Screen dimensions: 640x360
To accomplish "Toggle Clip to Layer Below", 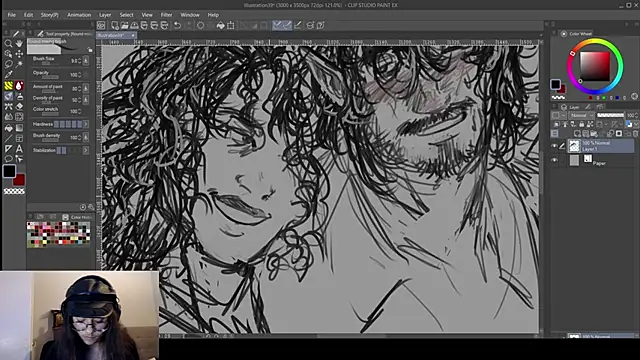I will click(556, 124).
